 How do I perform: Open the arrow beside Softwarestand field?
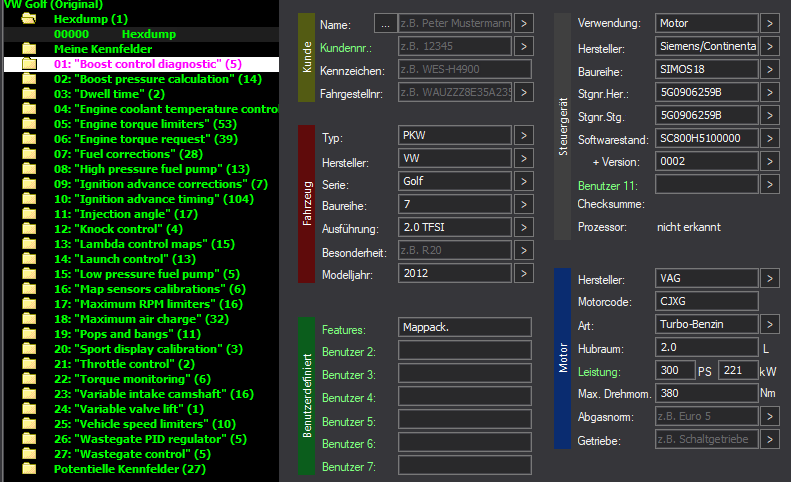tap(770, 138)
